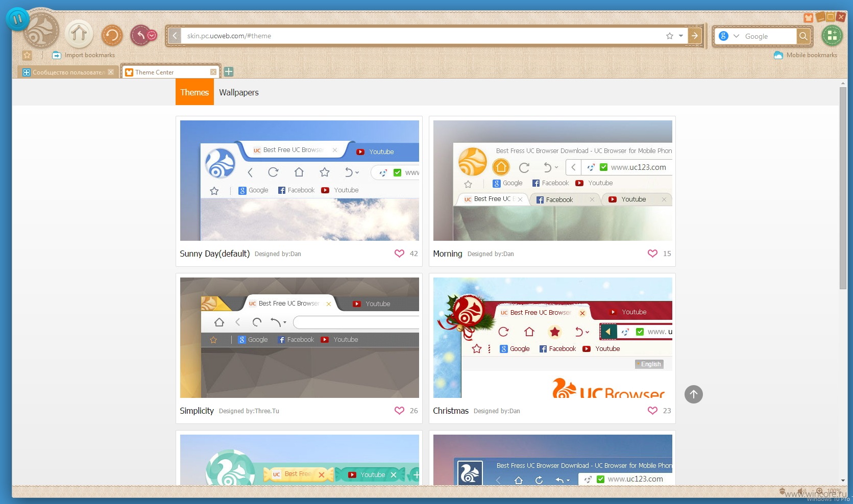This screenshot has width=853, height=504.
Task: Go to the home page
Action: click(79, 35)
